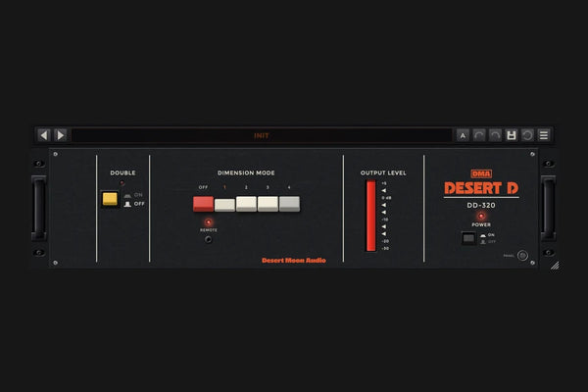
Task: Select Dimension Mode 4 button
Action: click(289, 204)
